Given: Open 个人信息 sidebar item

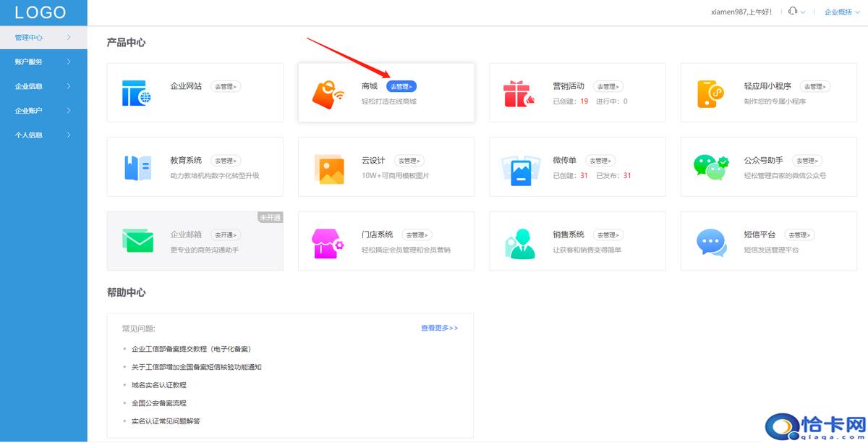Looking at the screenshot, I should pyautogui.click(x=43, y=135).
